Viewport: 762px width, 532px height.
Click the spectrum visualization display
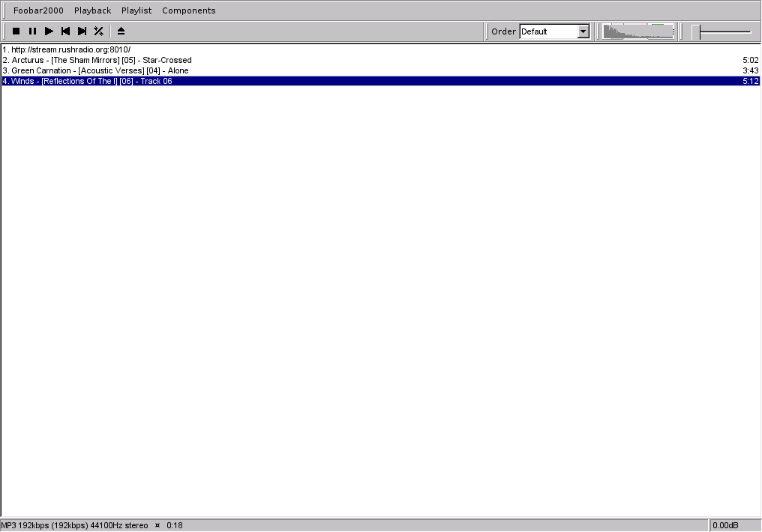637,31
